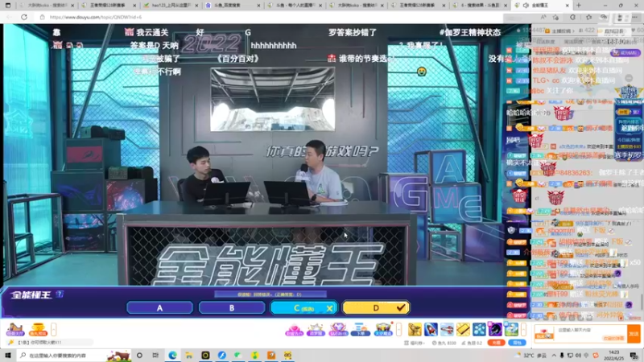644x362 pixels.
Task: Open the blue backpack button
Action: point(517,343)
